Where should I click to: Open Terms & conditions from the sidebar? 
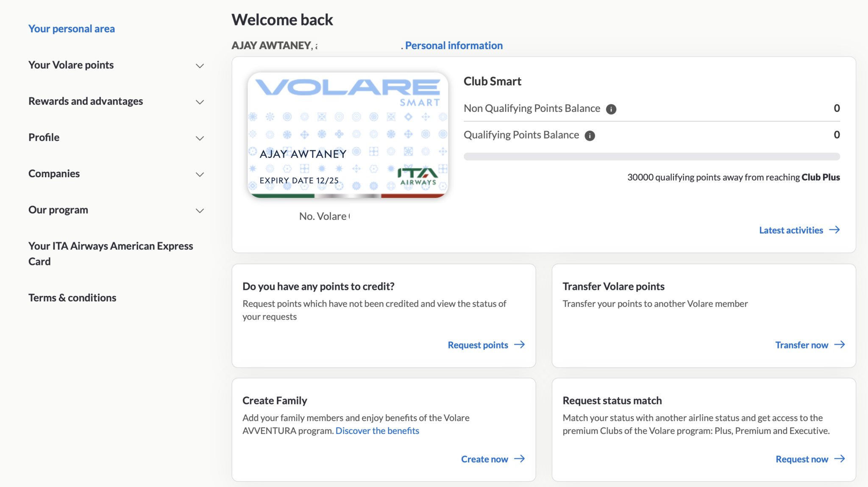coord(72,298)
